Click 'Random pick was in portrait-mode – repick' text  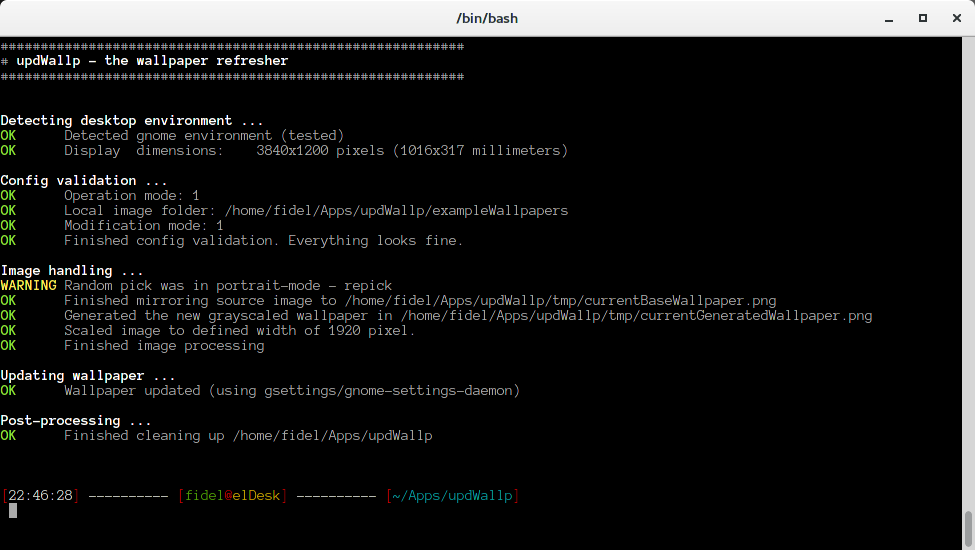tap(228, 286)
